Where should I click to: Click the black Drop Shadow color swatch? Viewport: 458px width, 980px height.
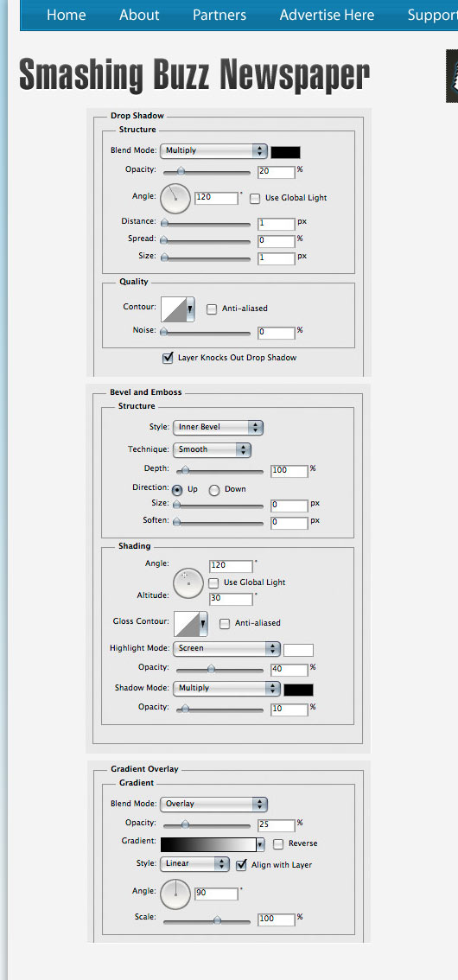point(285,152)
